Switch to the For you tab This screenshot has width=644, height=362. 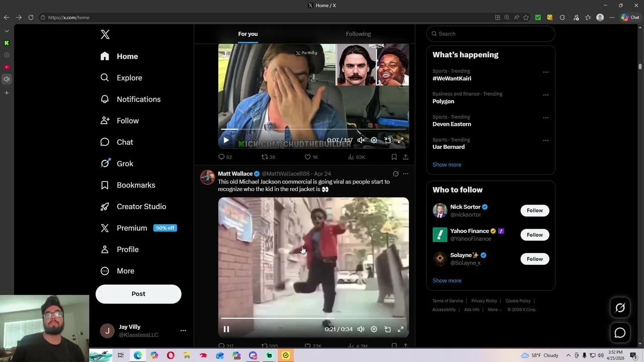248,34
